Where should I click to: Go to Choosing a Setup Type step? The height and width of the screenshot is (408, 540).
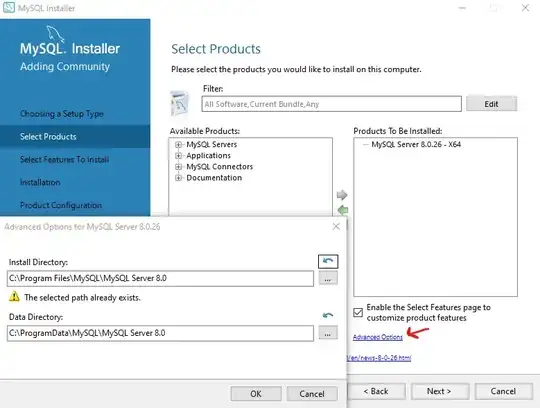[62, 114]
